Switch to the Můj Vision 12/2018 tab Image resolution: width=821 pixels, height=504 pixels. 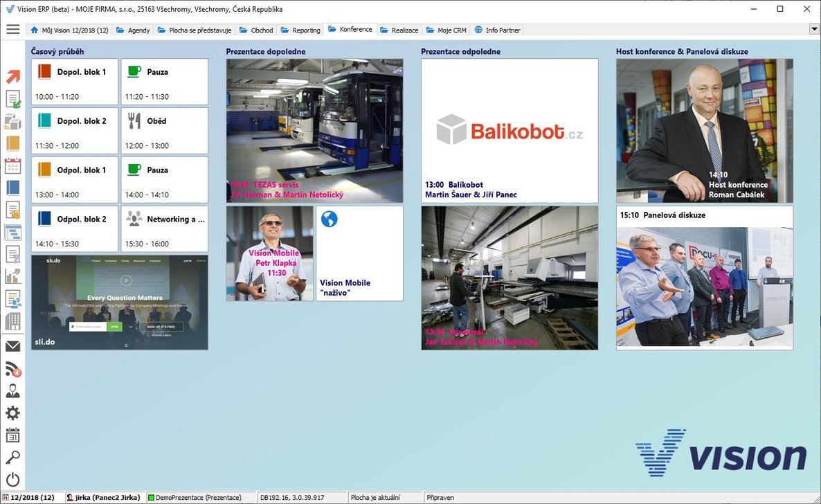click(x=70, y=30)
